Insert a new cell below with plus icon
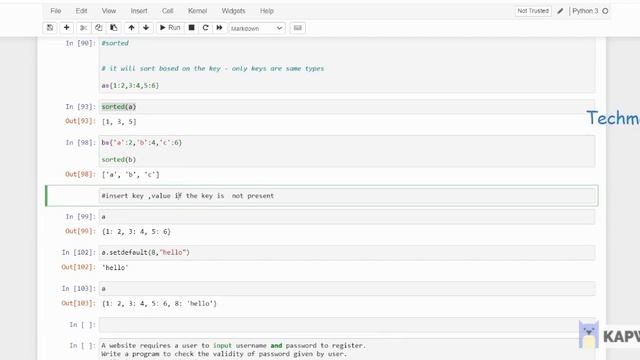Viewport: 640px width, 360px height. click(x=66, y=28)
